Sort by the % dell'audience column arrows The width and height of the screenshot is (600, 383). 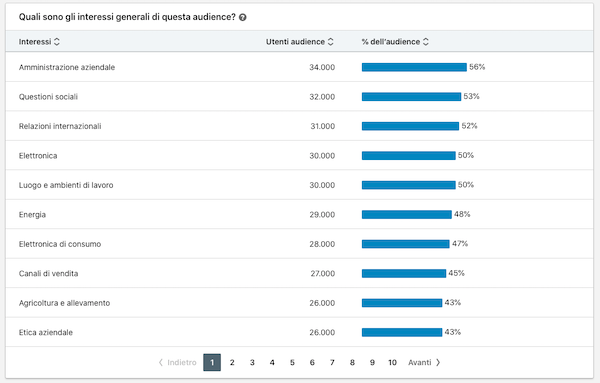click(x=426, y=42)
